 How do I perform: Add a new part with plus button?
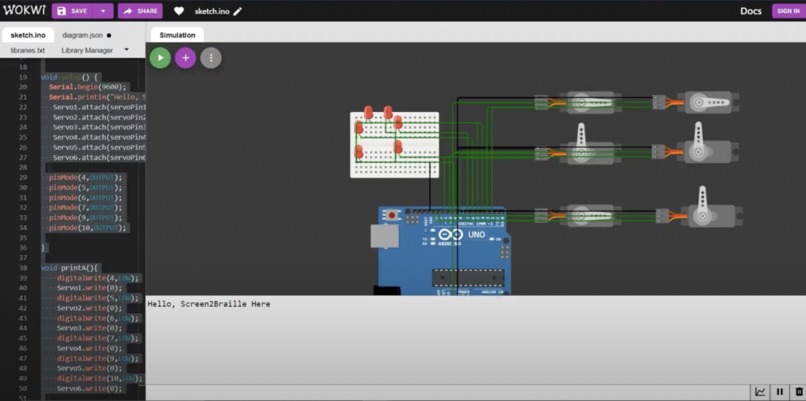[186, 58]
